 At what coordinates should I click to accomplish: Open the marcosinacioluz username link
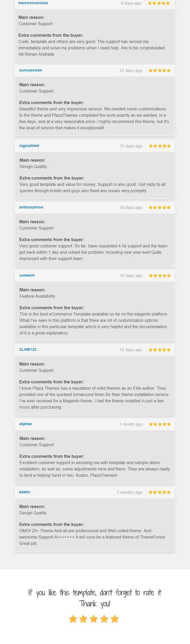click(x=33, y=3)
